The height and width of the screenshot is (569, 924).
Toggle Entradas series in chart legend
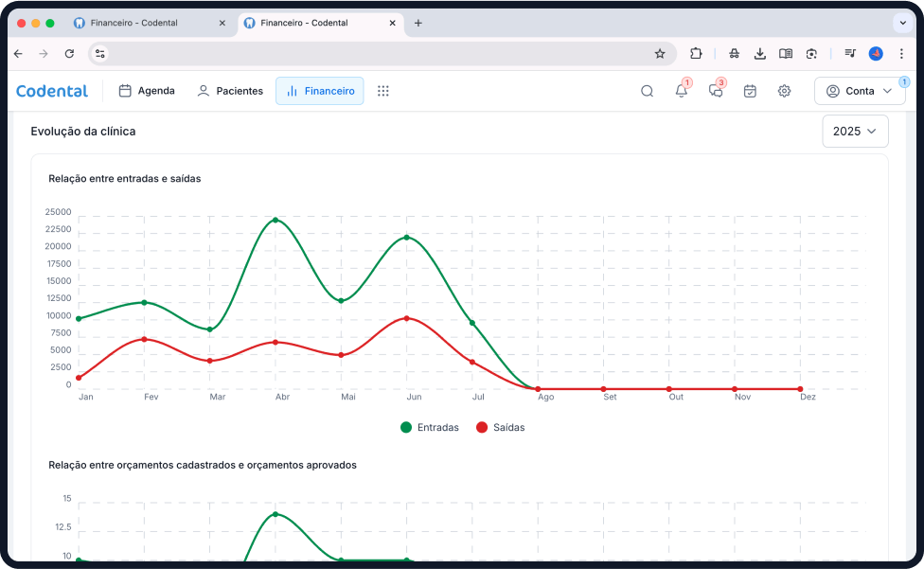(x=430, y=427)
